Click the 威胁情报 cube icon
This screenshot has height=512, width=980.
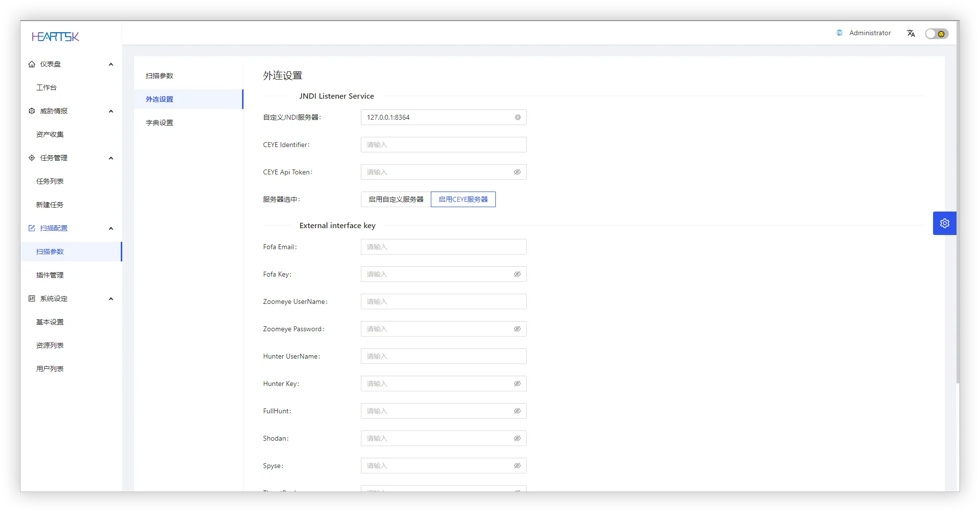(32, 111)
